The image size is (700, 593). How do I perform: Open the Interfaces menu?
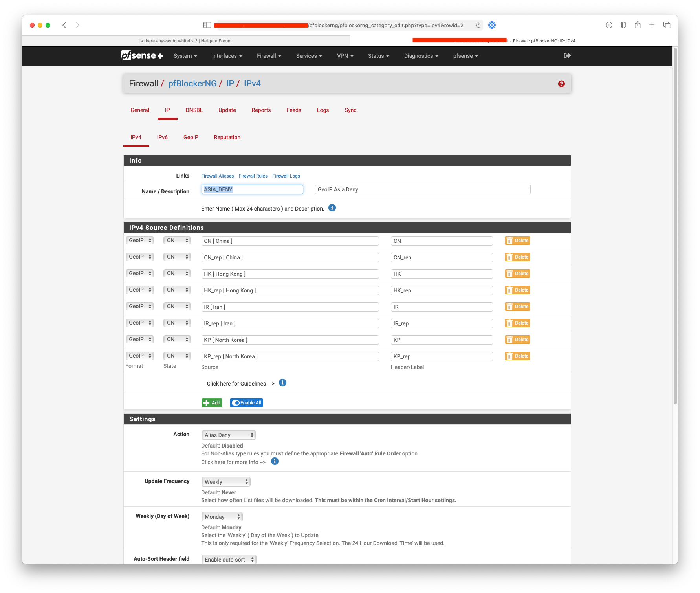tap(227, 56)
